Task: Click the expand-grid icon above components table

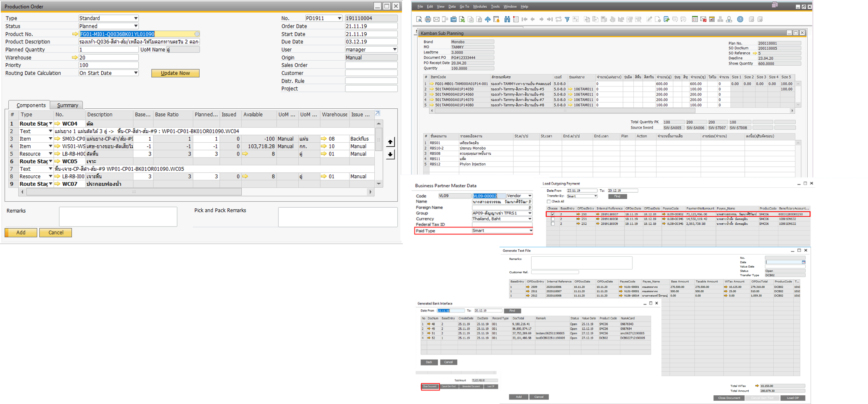Action: [377, 113]
